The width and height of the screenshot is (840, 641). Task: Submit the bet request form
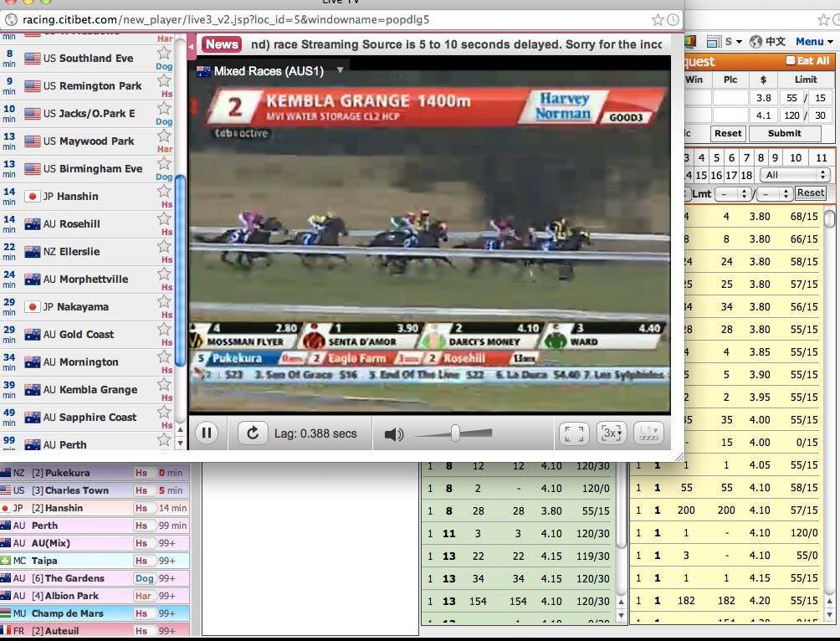pyautogui.click(x=784, y=133)
